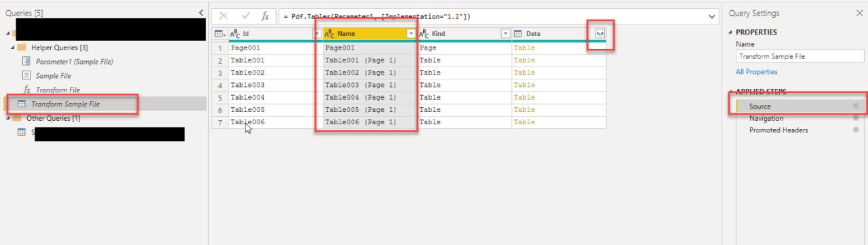Collapse the Queries pane with the chevron

(x=201, y=13)
